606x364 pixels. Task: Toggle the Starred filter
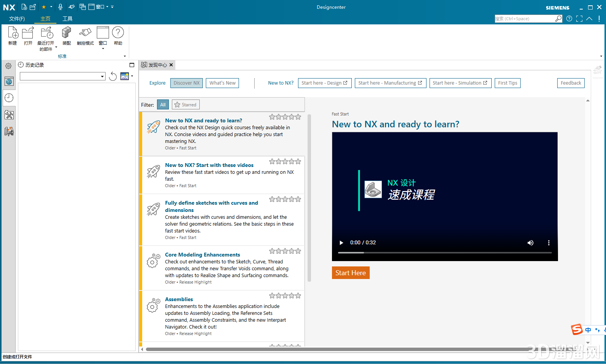tap(186, 105)
